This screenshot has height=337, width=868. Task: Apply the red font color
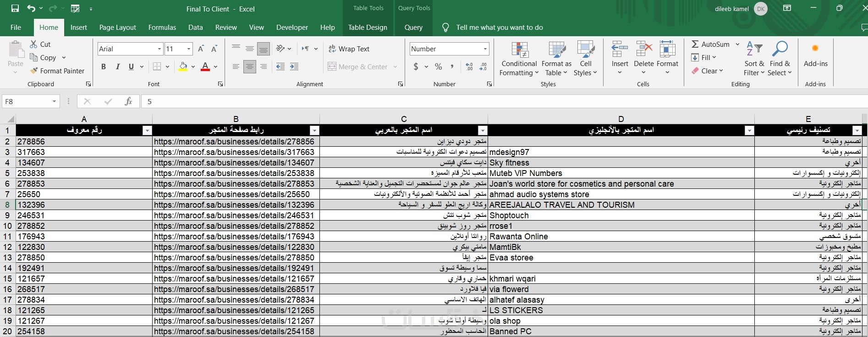pos(205,66)
